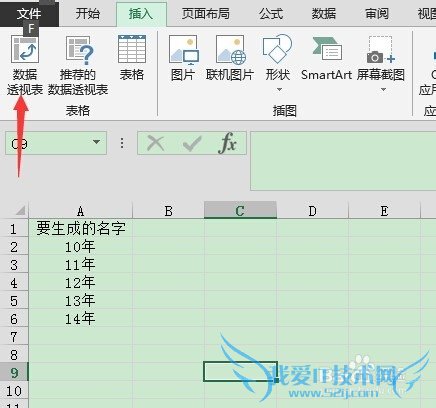Select row 8 header
The height and width of the screenshot is (408, 436).
point(14,355)
